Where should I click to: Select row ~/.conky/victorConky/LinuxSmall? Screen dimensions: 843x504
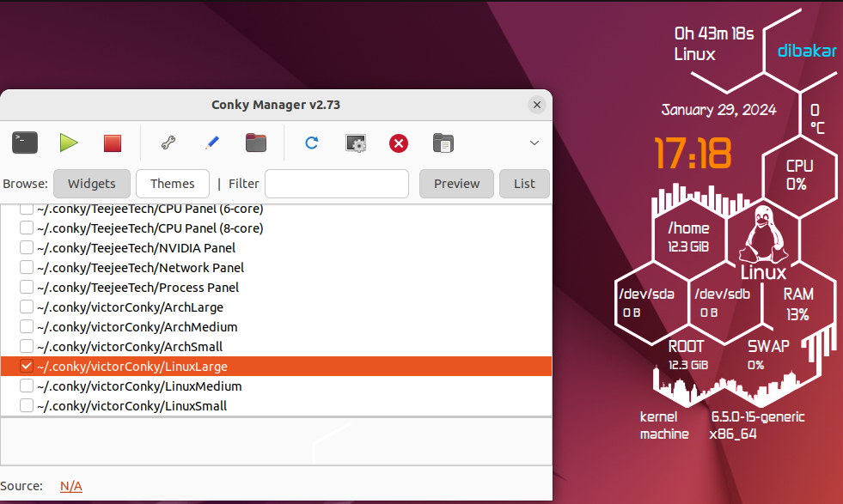[x=277, y=405]
